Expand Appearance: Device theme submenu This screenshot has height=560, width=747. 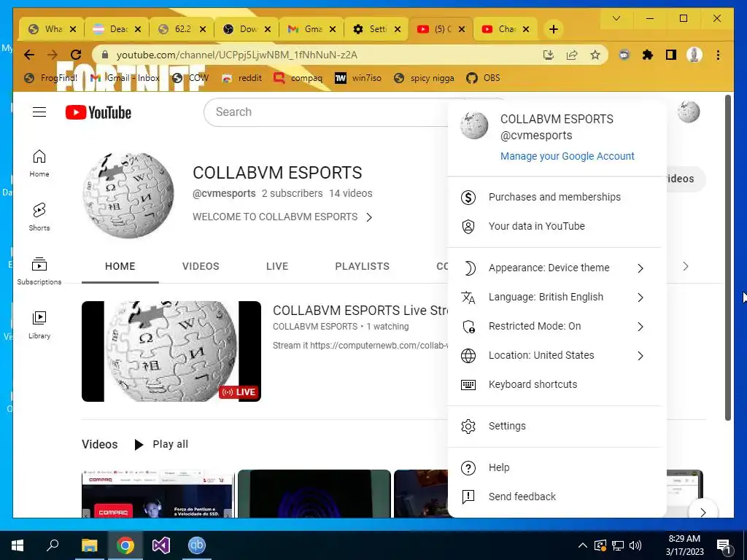[x=554, y=268]
